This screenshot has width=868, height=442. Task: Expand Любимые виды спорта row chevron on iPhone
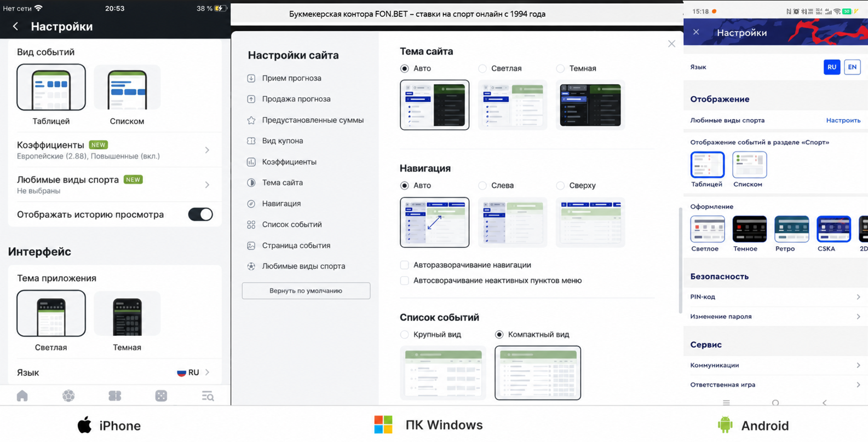pos(207,185)
